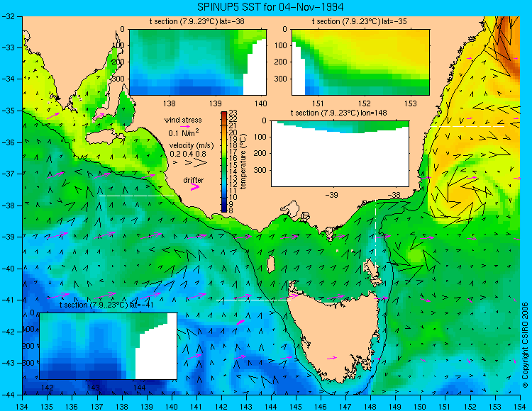Click '139' label under lat=-38 section
This screenshot has width=532, height=411.
[x=216, y=103]
